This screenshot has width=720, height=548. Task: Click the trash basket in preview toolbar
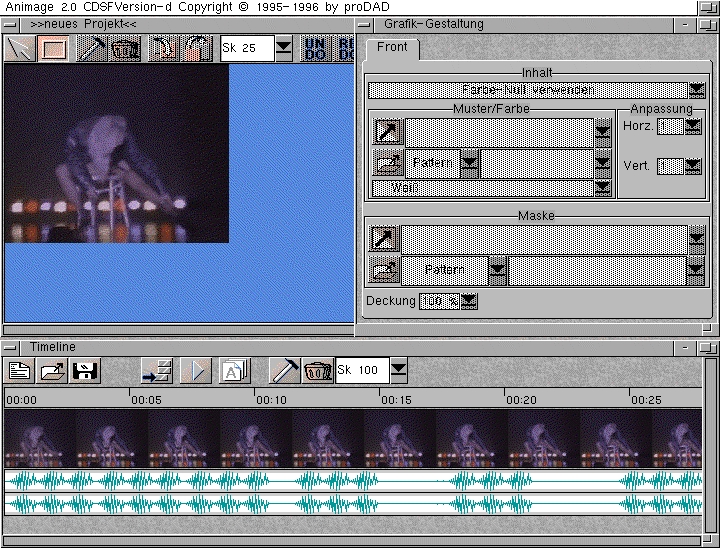tap(125, 48)
